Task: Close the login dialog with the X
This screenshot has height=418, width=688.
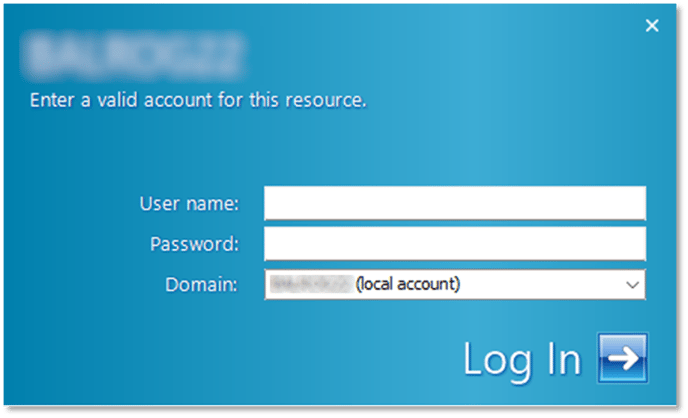Action: point(652,25)
